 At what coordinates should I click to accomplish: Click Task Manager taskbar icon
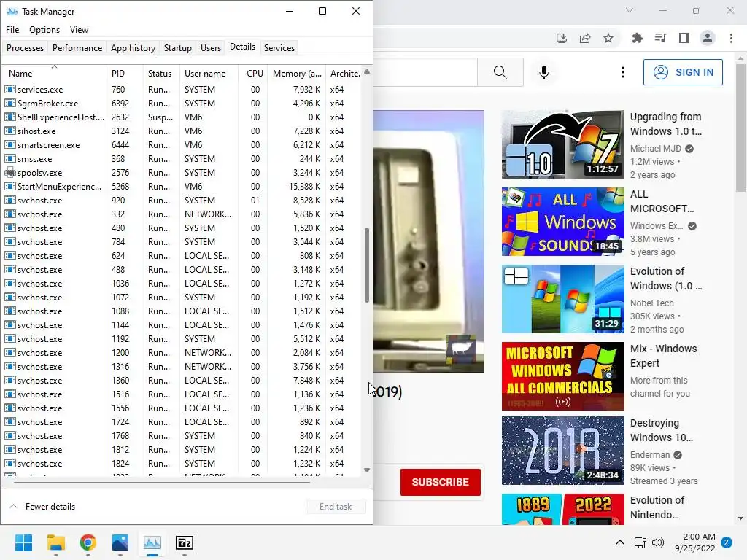(152, 542)
